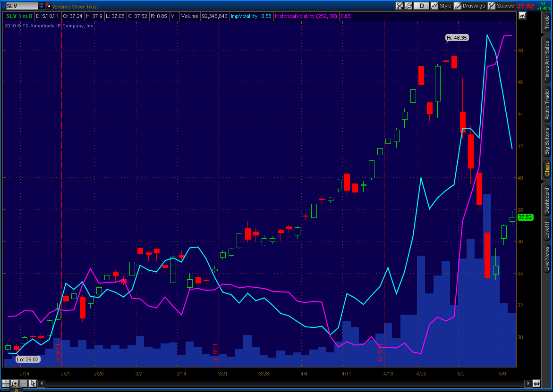The height and width of the screenshot is (392, 553).
Task: Open the Live News side tab
Action: pyautogui.click(x=547, y=259)
